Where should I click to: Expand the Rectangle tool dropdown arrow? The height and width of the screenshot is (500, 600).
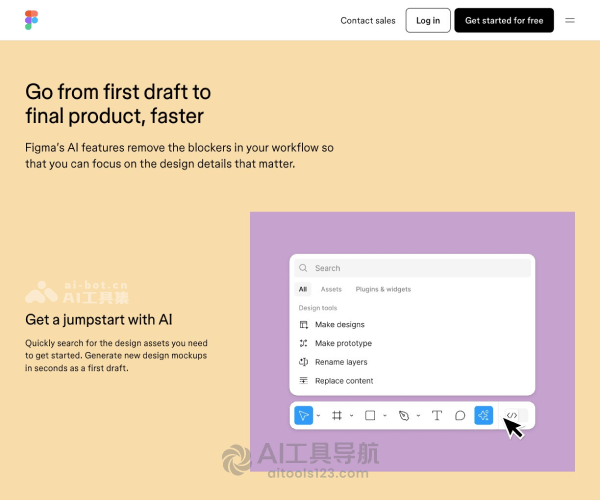385,415
